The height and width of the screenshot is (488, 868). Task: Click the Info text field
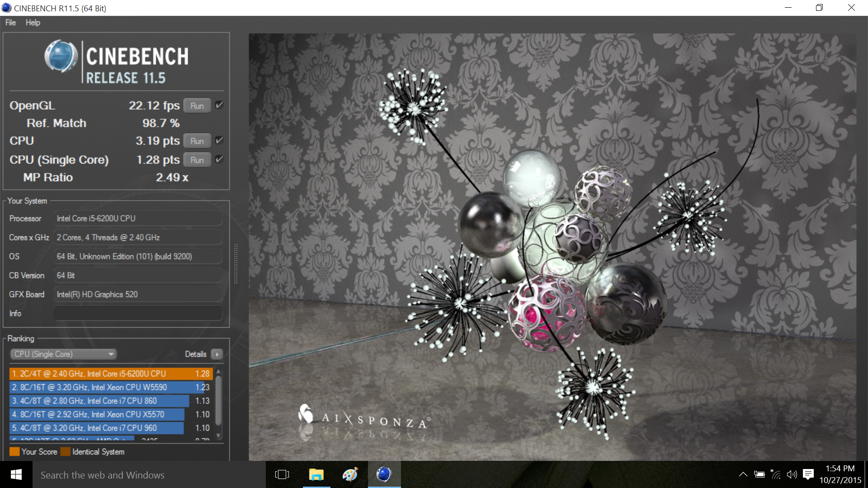click(x=138, y=313)
